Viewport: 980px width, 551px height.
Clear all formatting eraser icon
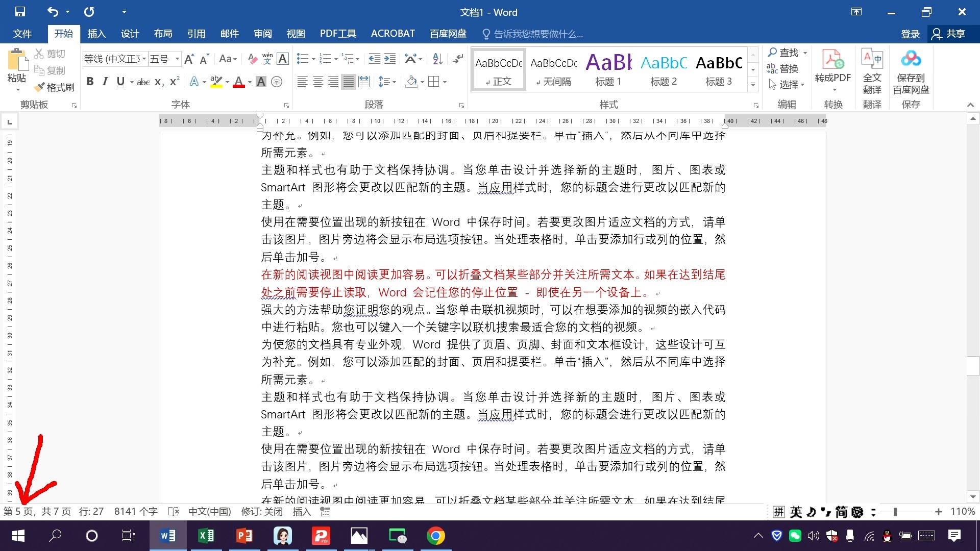coord(252,59)
